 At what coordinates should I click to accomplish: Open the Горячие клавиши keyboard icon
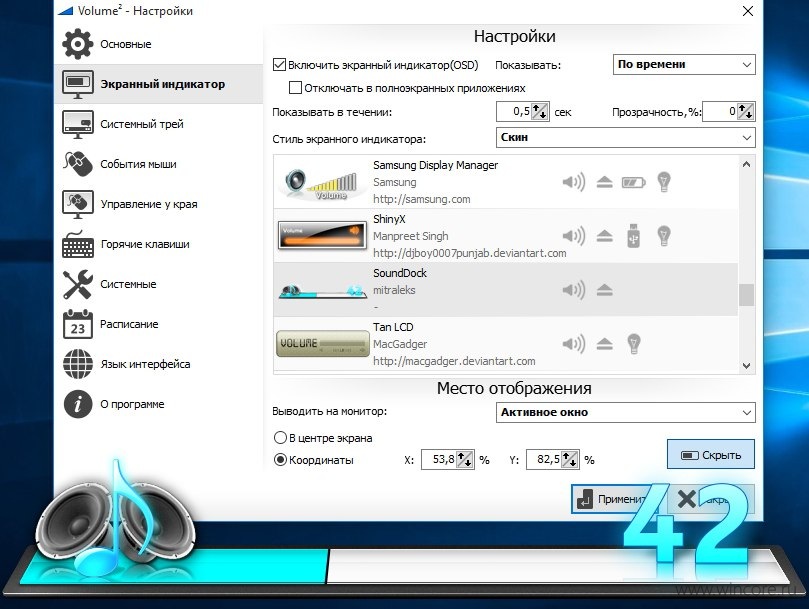point(77,244)
